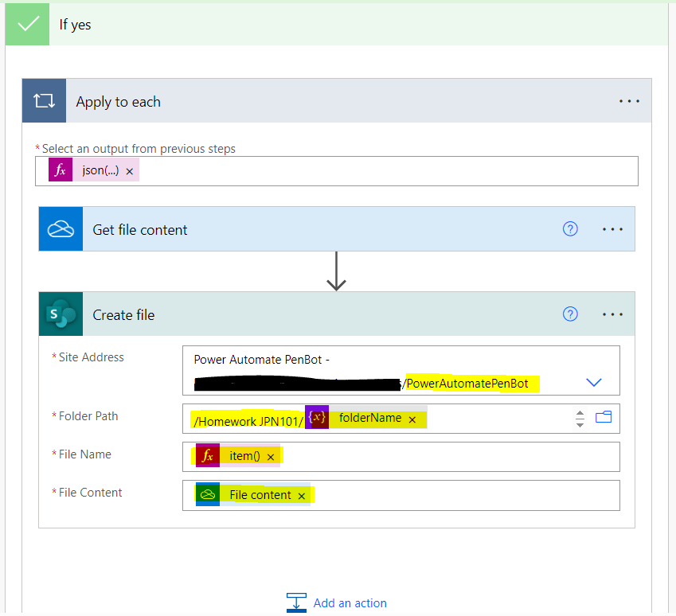Image resolution: width=676 pixels, height=616 pixels.
Task: Expand the Site Address dropdown
Action: pyautogui.click(x=594, y=383)
